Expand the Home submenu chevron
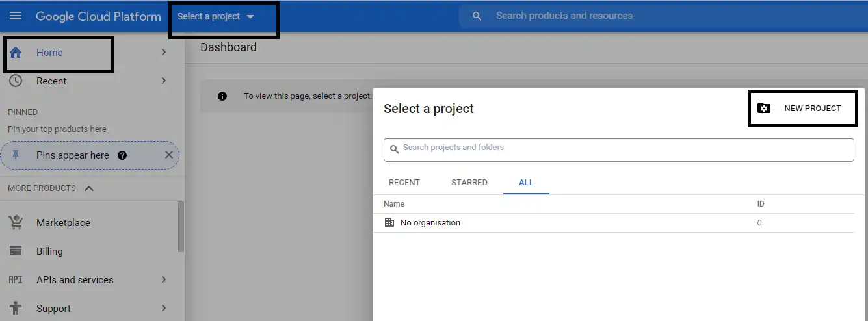This screenshot has height=321, width=868. [x=164, y=53]
